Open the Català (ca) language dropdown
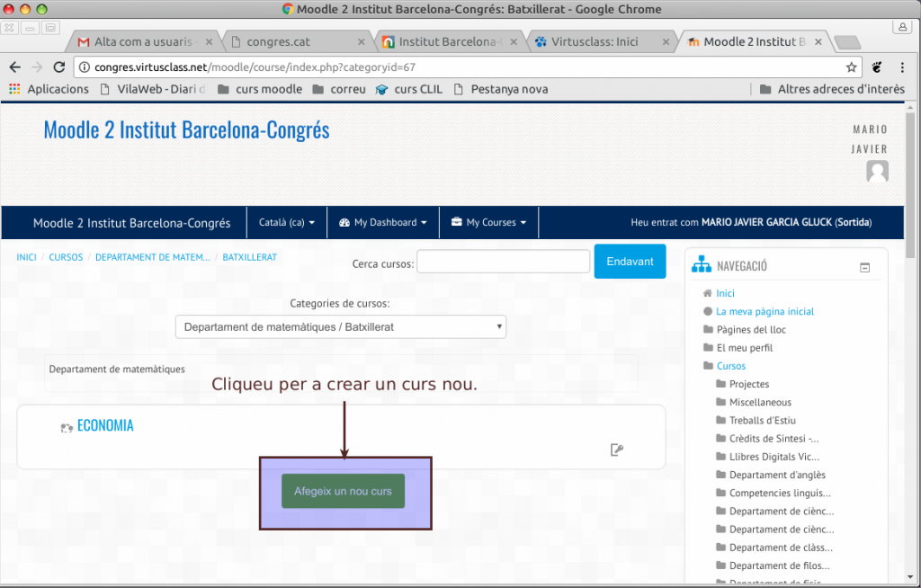Image resolution: width=921 pixels, height=588 pixels. [x=287, y=223]
